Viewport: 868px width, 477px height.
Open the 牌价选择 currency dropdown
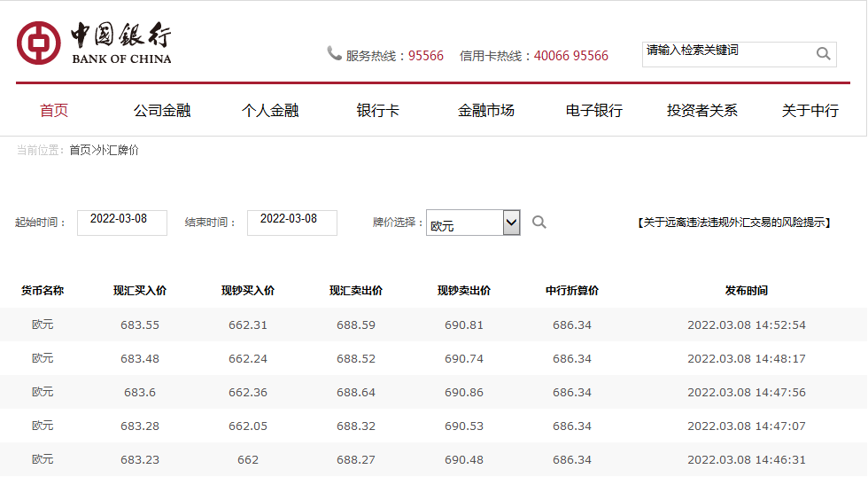click(x=474, y=223)
